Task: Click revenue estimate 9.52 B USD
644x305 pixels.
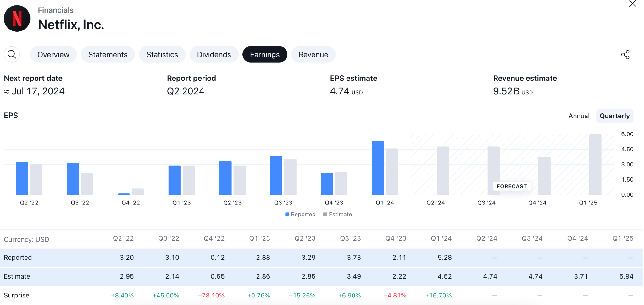Action: [513, 91]
